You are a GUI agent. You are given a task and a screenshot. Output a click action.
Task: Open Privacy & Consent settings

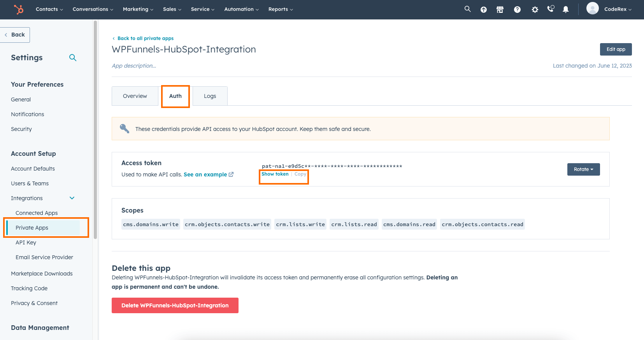34,303
